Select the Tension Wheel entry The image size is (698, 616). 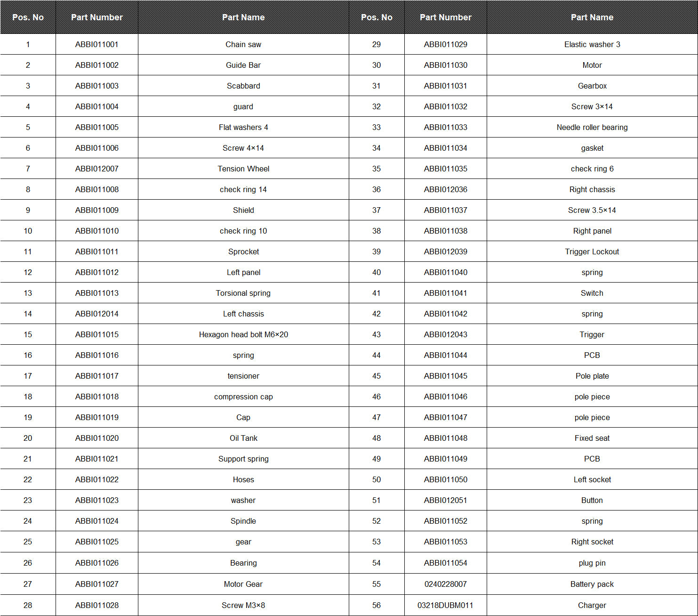coord(243,169)
